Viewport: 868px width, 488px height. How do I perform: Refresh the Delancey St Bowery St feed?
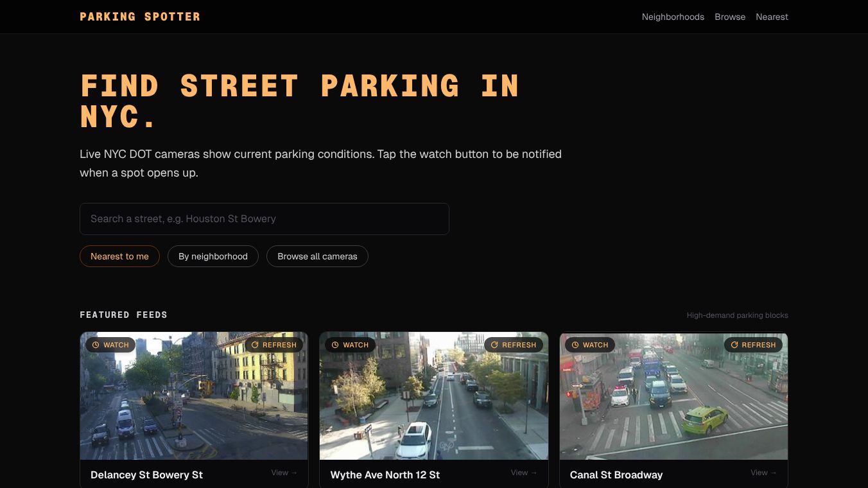(x=273, y=345)
